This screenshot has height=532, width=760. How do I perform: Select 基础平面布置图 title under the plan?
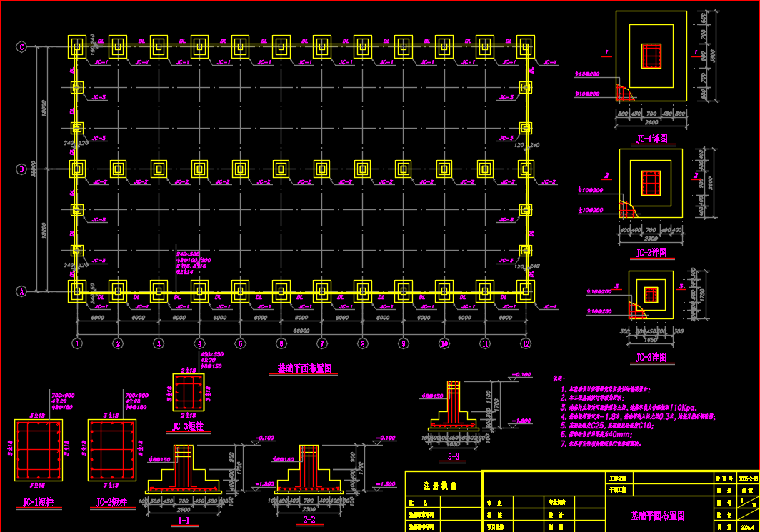click(304, 368)
